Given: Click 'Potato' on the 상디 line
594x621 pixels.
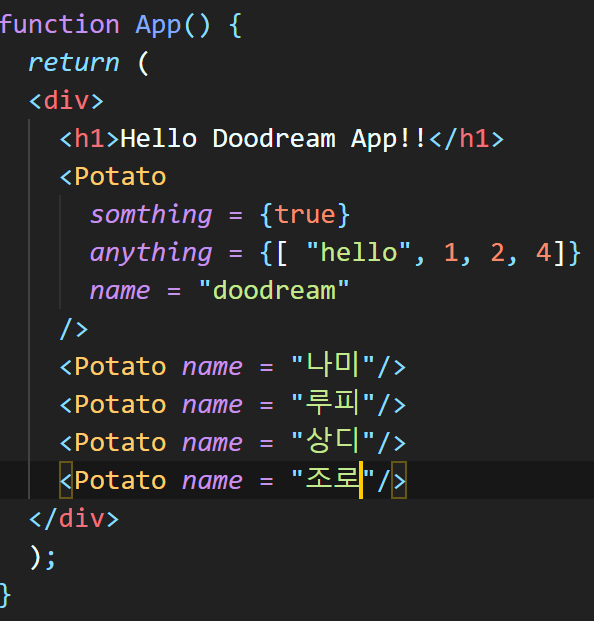Looking at the screenshot, I should coord(120,443).
